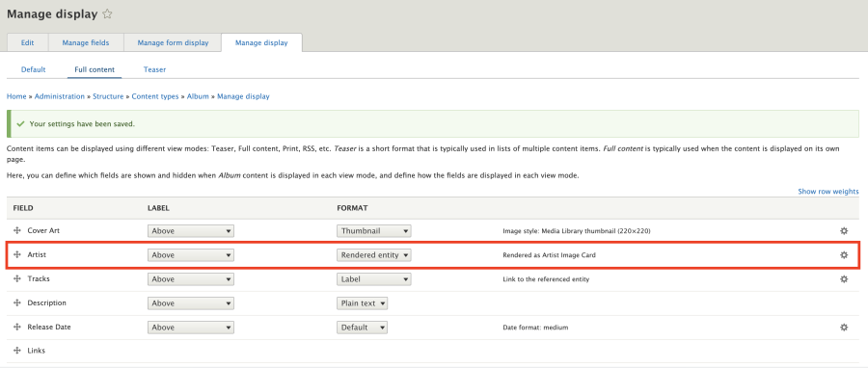The width and height of the screenshot is (868, 368).
Task: Open the Release Date label dropdown
Action: [x=190, y=328]
